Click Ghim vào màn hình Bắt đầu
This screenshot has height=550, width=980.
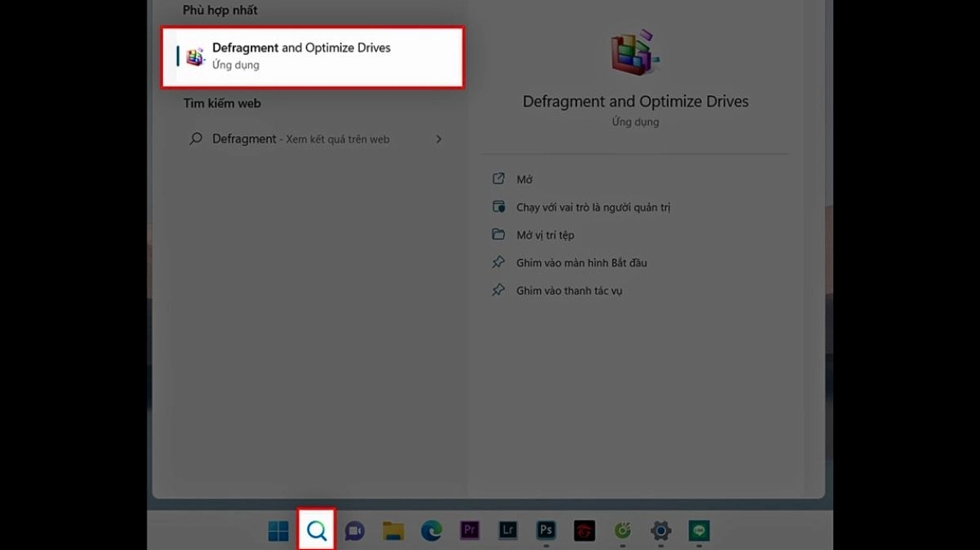coord(580,262)
